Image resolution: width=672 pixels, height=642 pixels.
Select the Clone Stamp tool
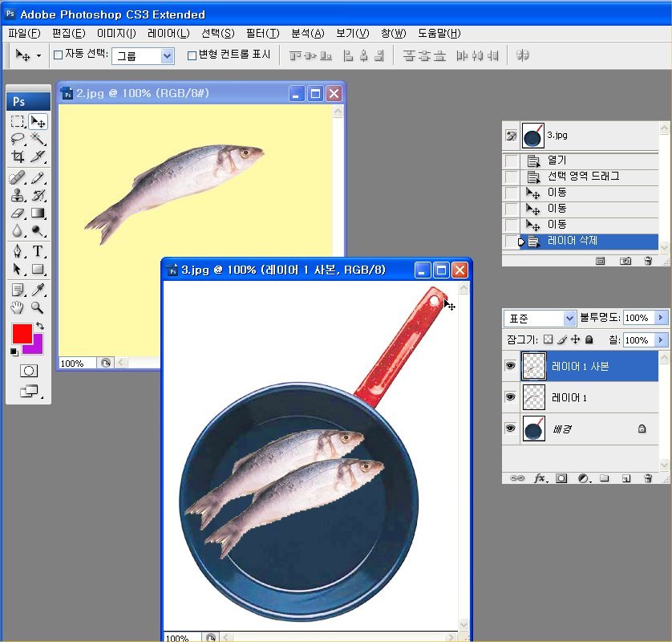click(x=18, y=196)
